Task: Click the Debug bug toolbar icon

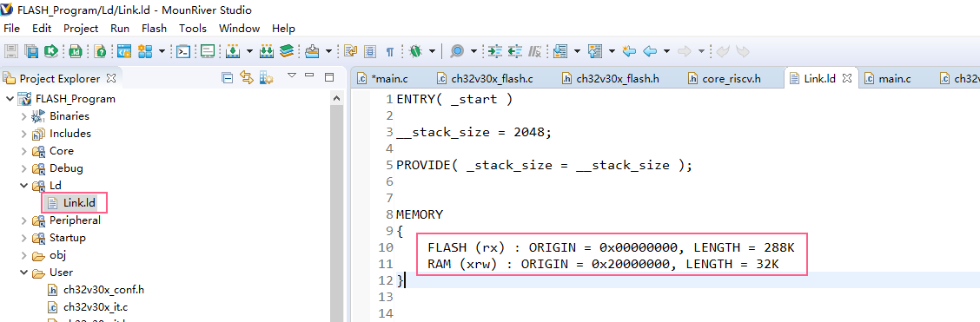Action: point(414,51)
